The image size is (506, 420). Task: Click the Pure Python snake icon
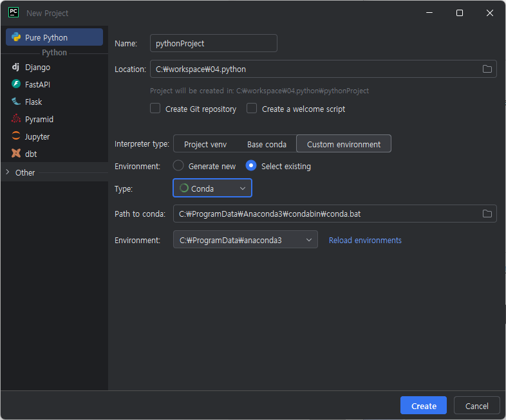coord(16,37)
